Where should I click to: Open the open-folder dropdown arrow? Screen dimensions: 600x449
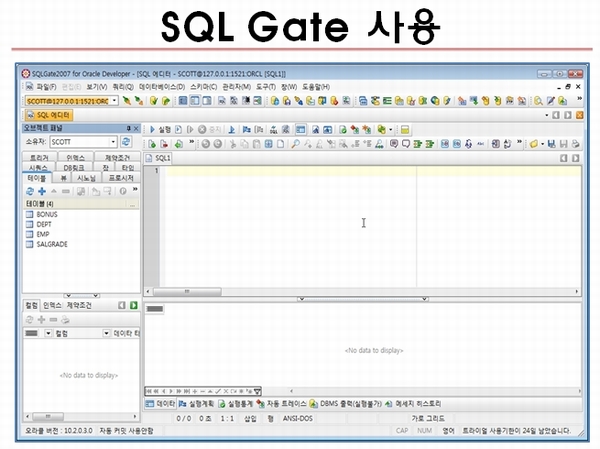pyautogui.click(x=543, y=144)
